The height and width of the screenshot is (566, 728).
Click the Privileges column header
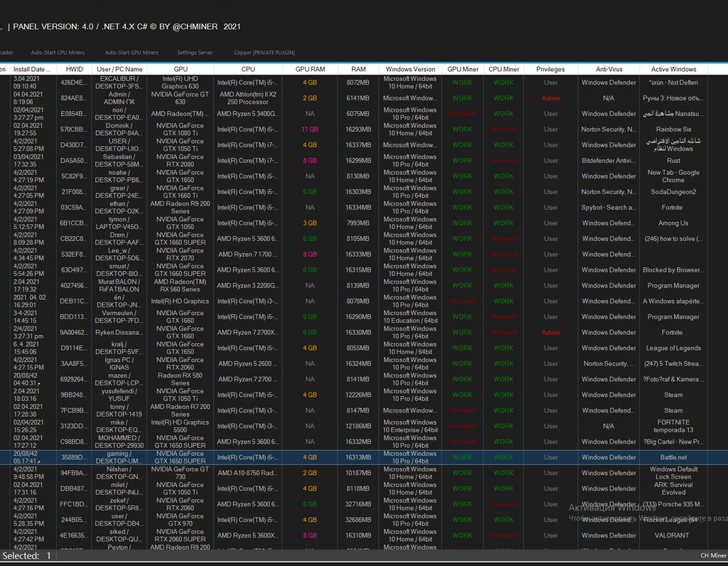[x=550, y=69]
